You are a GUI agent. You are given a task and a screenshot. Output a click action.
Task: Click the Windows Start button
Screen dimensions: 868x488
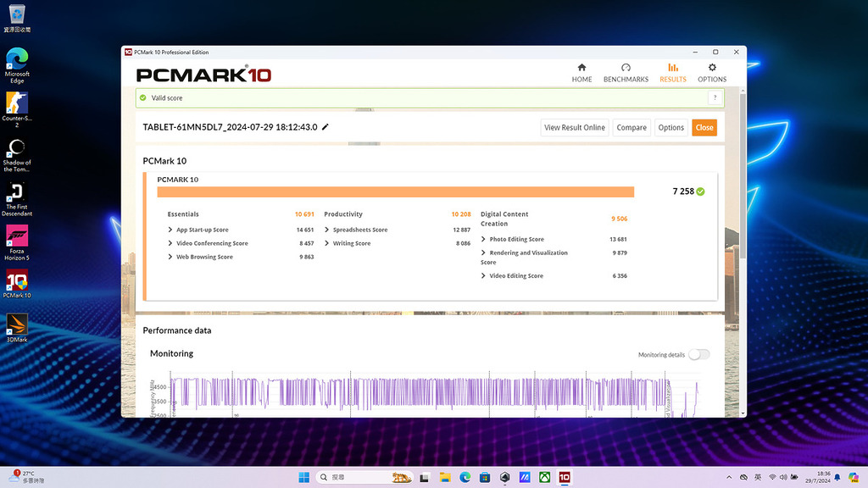303,477
